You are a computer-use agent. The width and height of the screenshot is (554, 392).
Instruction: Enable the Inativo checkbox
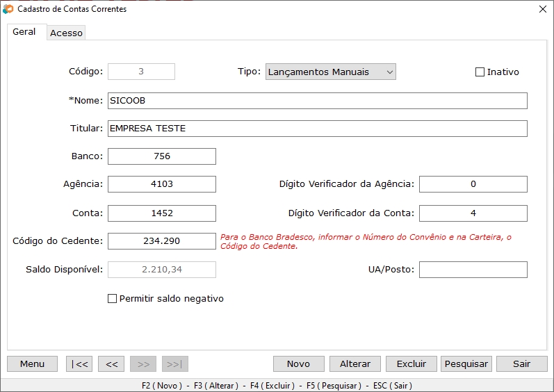480,72
